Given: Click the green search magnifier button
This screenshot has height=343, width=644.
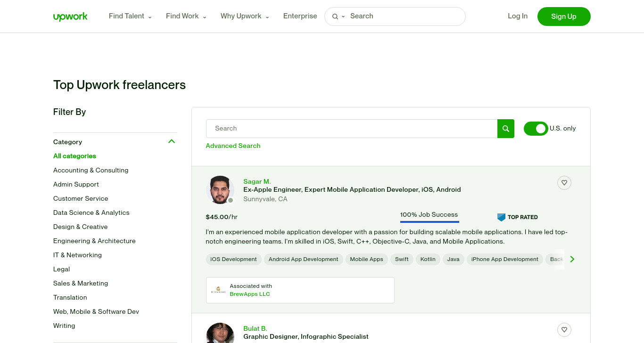Looking at the screenshot, I should point(506,129).
